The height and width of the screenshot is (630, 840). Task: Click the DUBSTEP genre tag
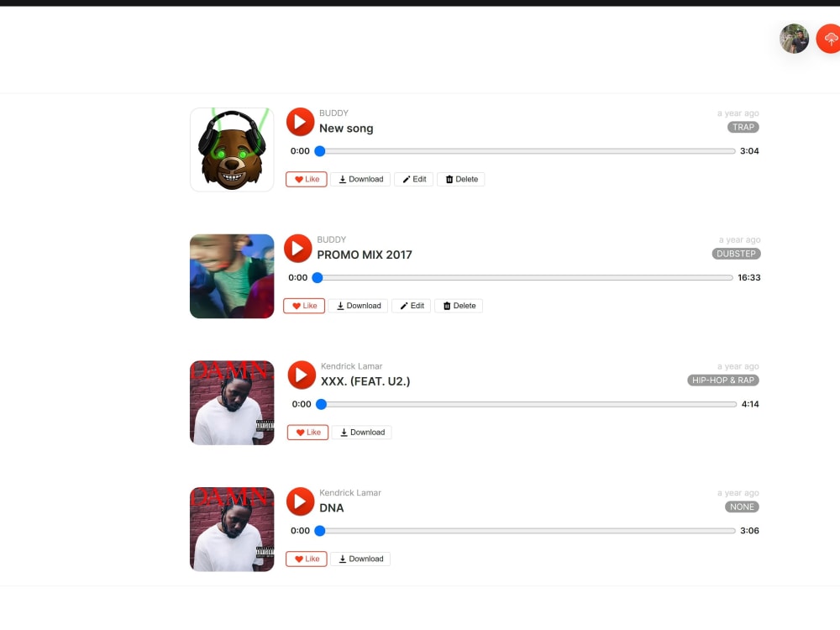click(736, 254)
